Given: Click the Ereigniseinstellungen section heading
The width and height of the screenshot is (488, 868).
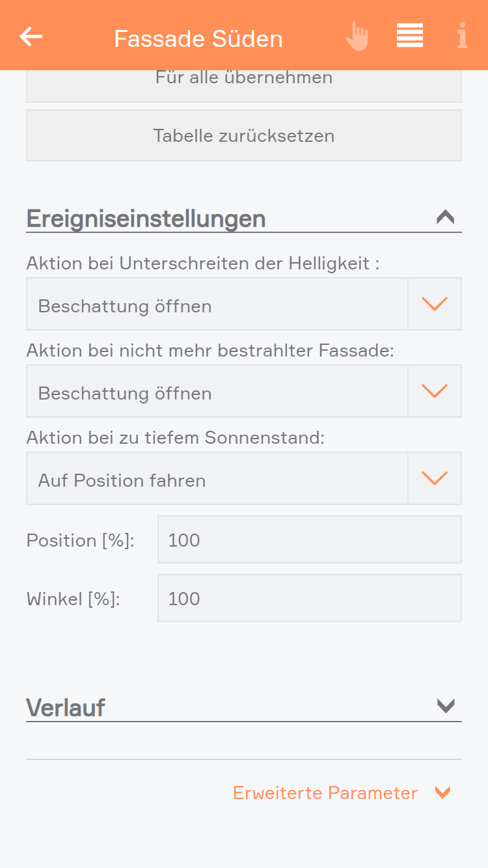Looking at the screenshot, I should coord(146,219).
